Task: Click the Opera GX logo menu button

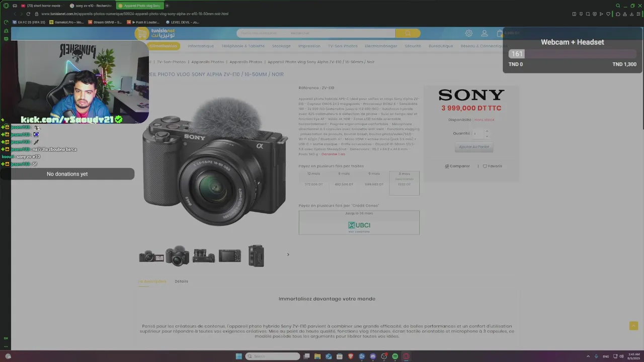Action: pos(6,6)
